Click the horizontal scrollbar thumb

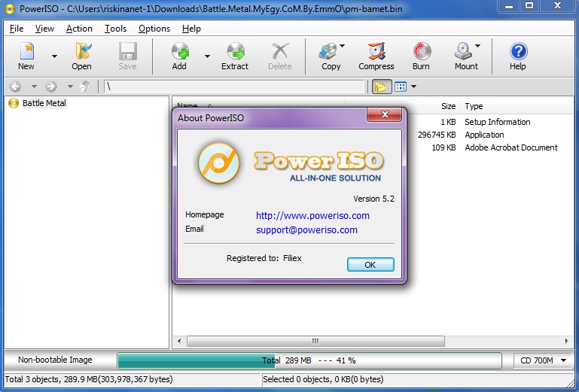[x=315, y=341]
